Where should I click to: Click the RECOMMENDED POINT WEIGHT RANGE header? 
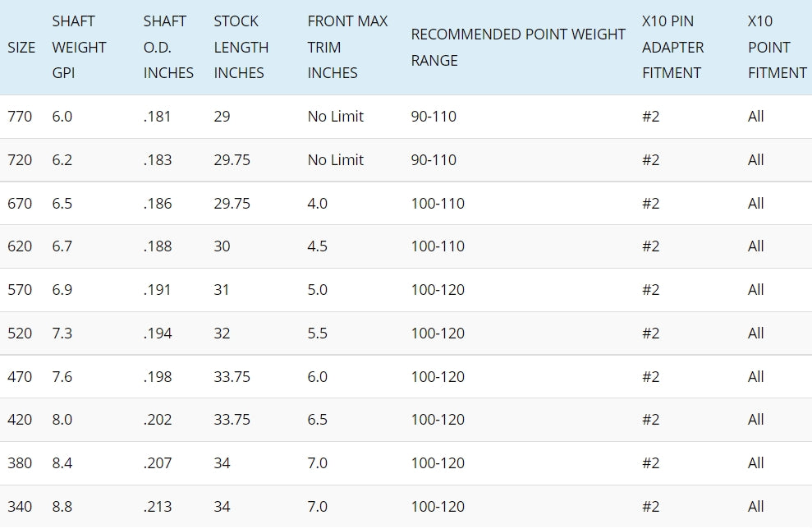(x=518, y=47)
